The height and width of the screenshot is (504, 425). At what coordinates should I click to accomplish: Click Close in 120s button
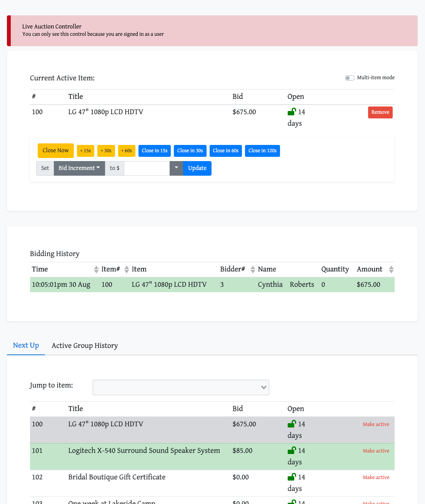tap(262, 151)
